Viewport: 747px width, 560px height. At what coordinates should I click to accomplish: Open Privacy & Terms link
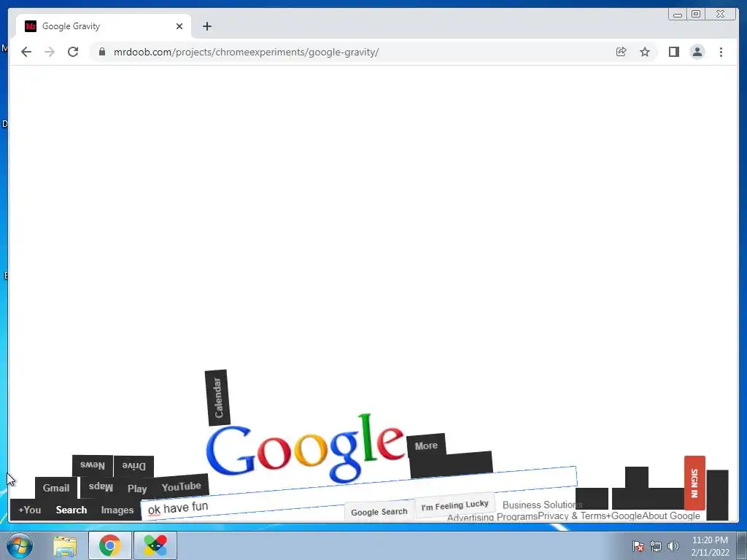click(x=572, y=516)
